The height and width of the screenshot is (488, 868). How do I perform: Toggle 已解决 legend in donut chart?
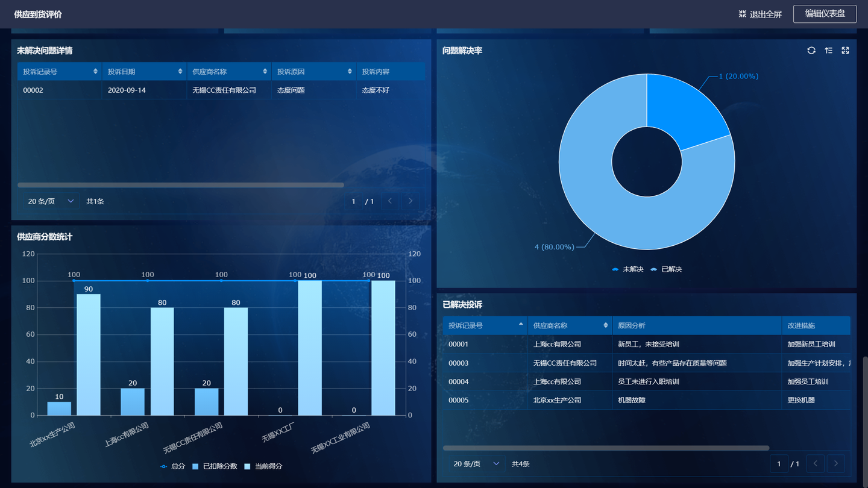666,269
